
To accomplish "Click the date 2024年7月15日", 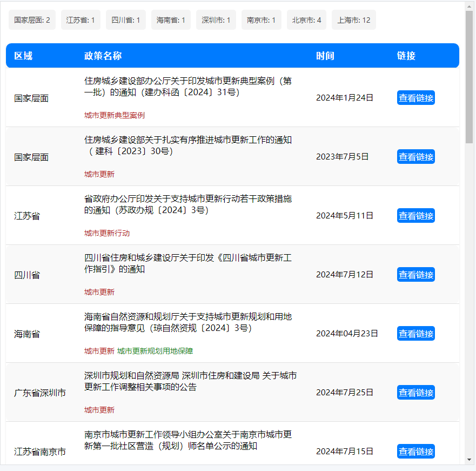I will click(x=345, y=452).
